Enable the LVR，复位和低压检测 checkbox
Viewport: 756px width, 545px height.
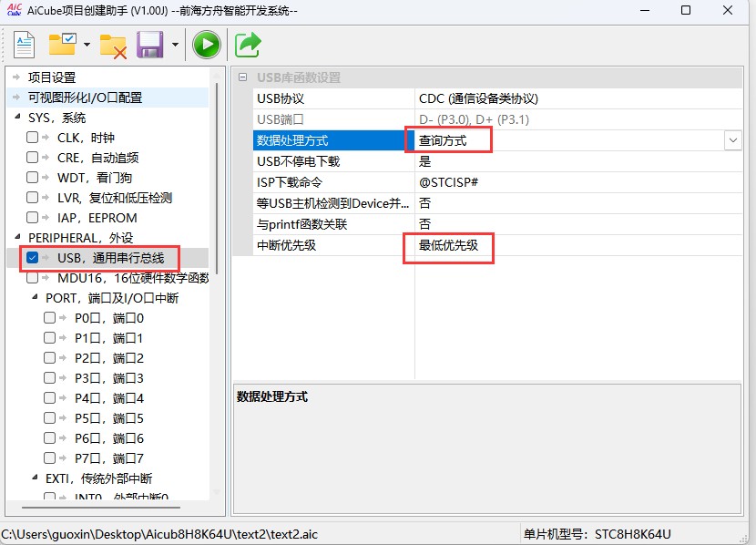click(32, 197)
